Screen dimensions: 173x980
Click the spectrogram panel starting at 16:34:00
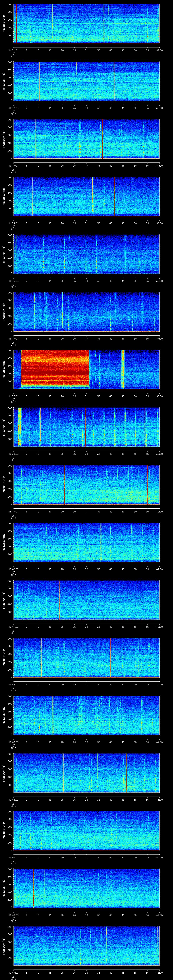(x=87, y=197)
